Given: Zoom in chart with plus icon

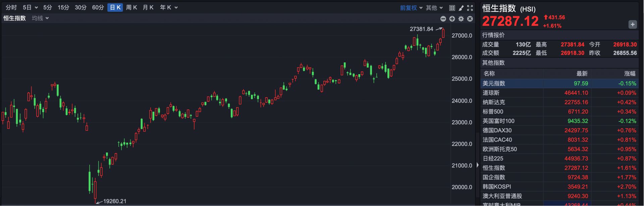Looking at the screenshot, I should [x=452, y=19].
